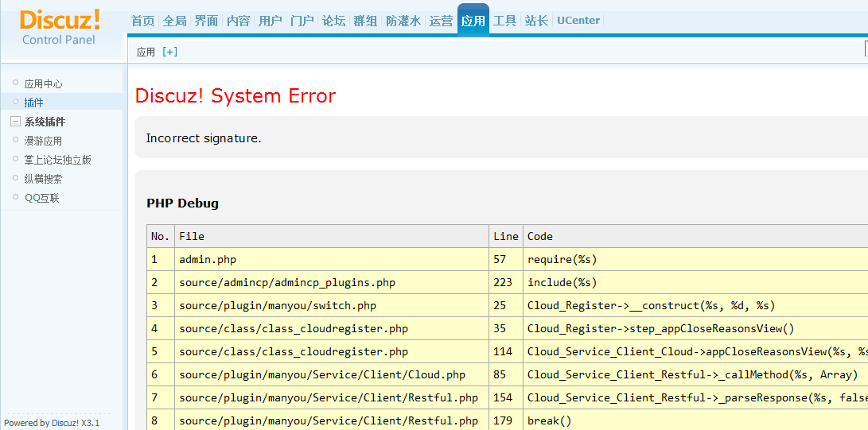Open the 站长 top menu
The image size is (868, 430).
pos(536,21)
